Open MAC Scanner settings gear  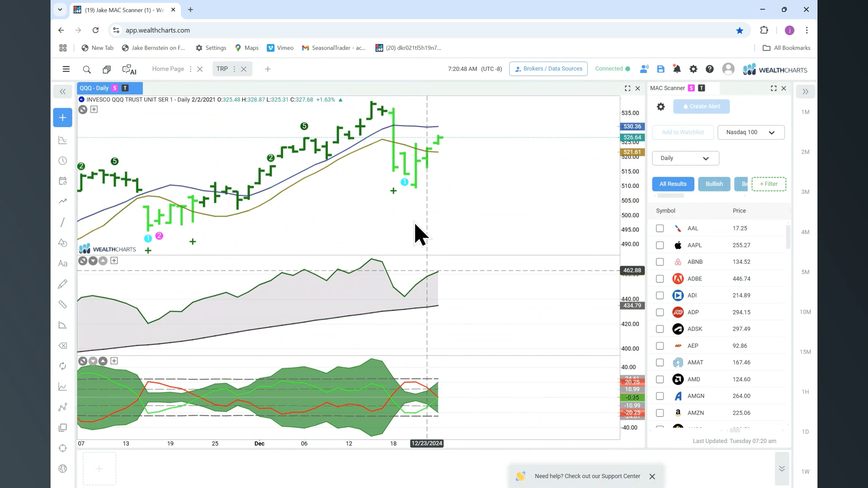tap(660, 107)
